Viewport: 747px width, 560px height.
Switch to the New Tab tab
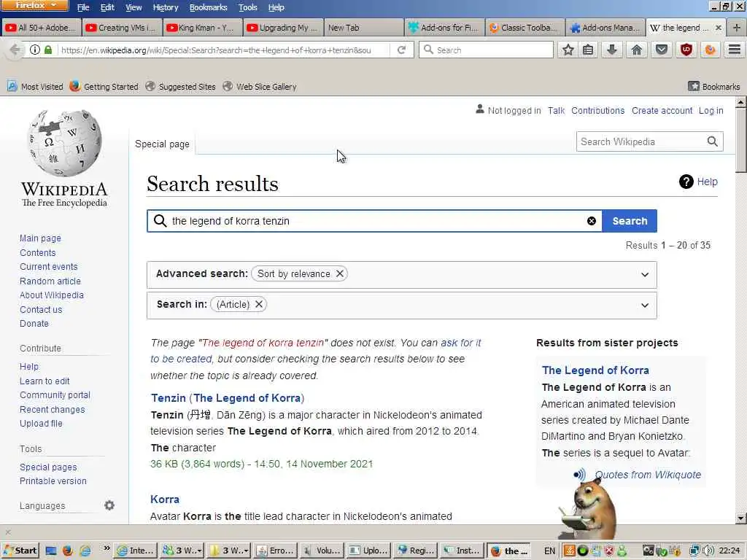[363, 28]
